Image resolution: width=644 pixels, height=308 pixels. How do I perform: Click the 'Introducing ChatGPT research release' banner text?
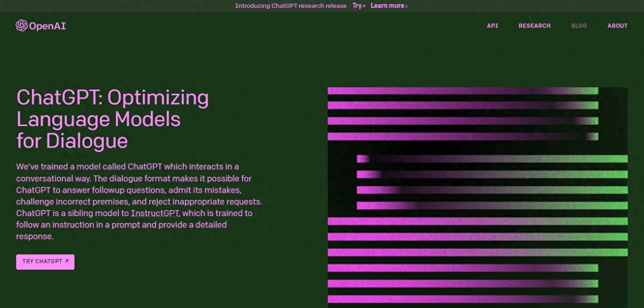coord(290,6)
